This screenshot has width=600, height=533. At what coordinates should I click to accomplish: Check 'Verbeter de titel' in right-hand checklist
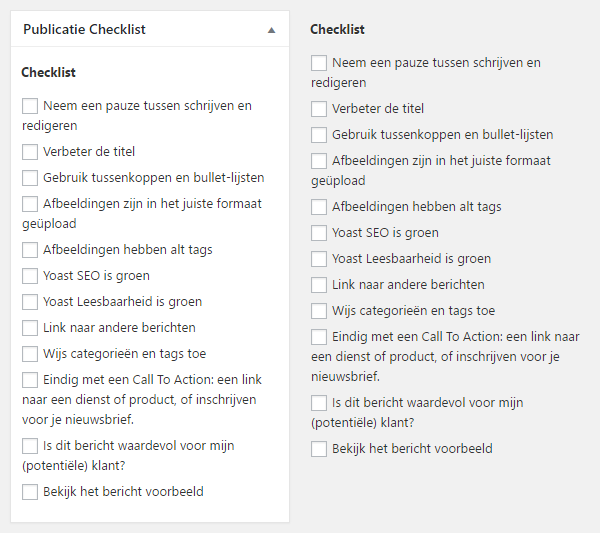tap(319, 109)
